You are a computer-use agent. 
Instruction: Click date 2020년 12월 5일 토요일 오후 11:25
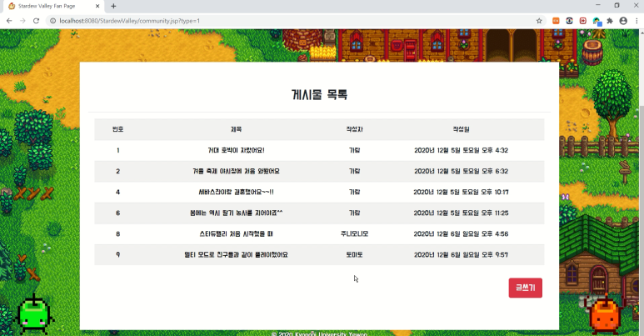point(461,213)
